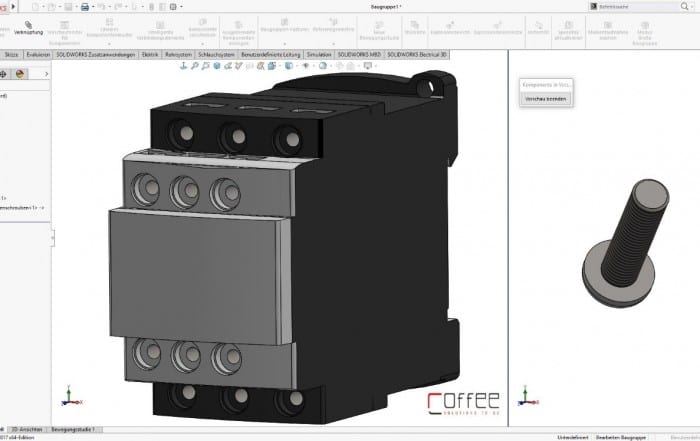Open Referenzgeometrie dropdown arrow

333,44
